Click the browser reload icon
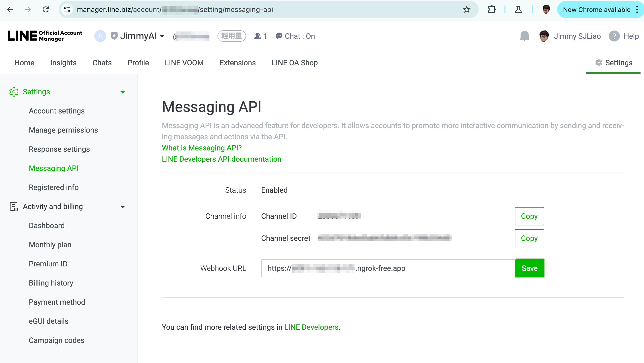 pos(45,9)
